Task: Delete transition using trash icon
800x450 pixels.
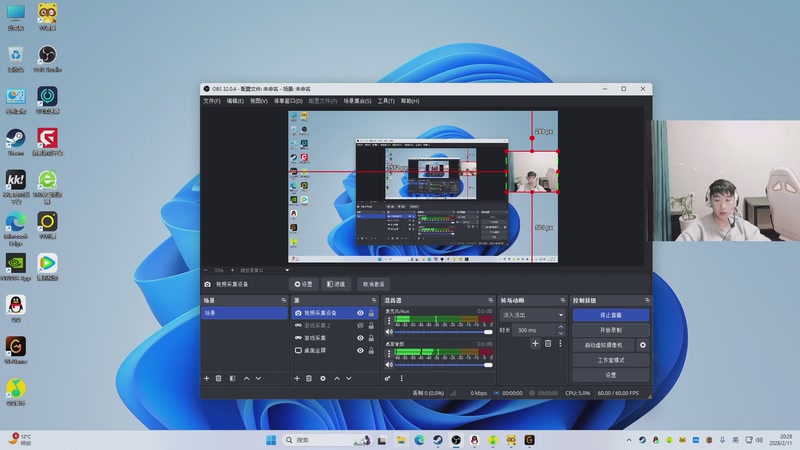Action: click(548, 343)
